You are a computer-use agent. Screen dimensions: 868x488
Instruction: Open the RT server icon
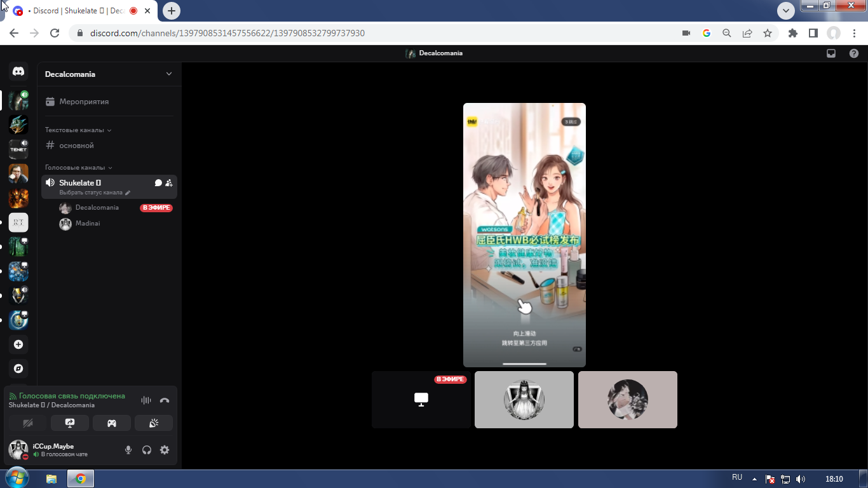(x=18, y=222)
